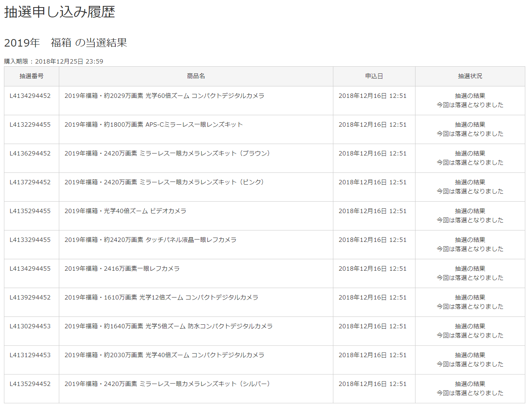Click the ミラーレス一眼 (ブラウン) product name
This screenshot has width=532, height=410.
pyautogui.click(x=167, y=154)
